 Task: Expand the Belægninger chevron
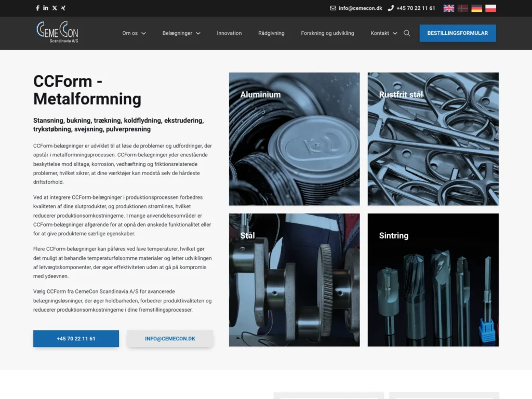tap(198, 33)
